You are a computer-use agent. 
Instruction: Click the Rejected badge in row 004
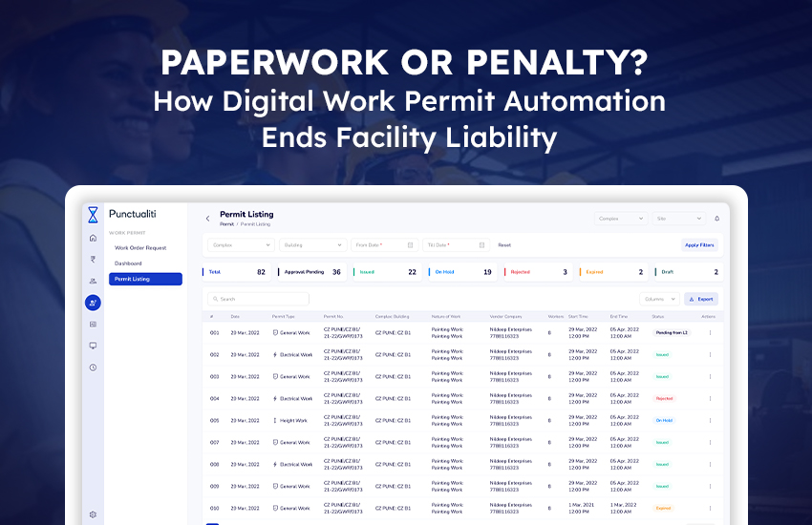[x=665, y=398]
